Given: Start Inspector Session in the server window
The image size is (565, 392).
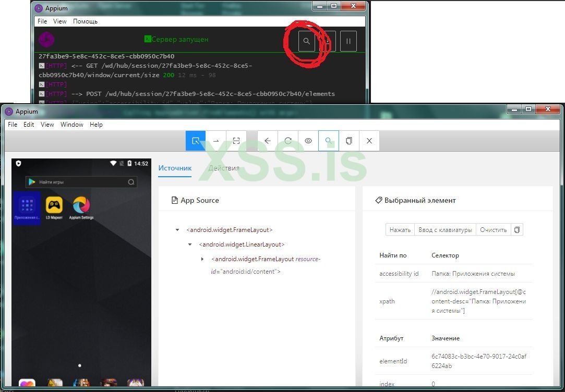Looking at the screenshot, I should 307,41.
